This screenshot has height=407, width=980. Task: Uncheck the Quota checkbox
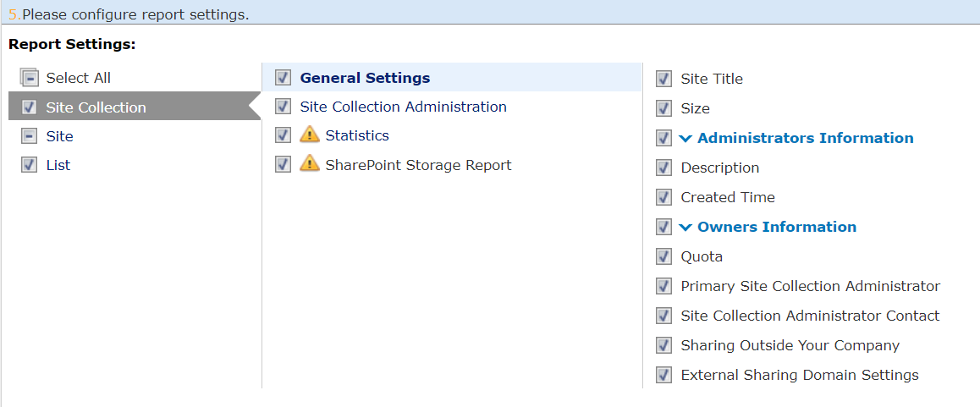pos(663,256)
